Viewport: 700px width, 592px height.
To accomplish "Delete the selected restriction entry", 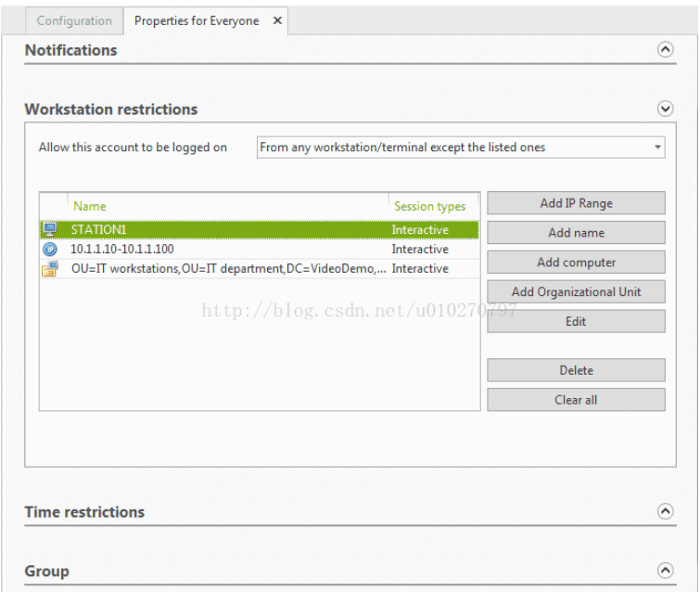I will click(x=576, y=370).
